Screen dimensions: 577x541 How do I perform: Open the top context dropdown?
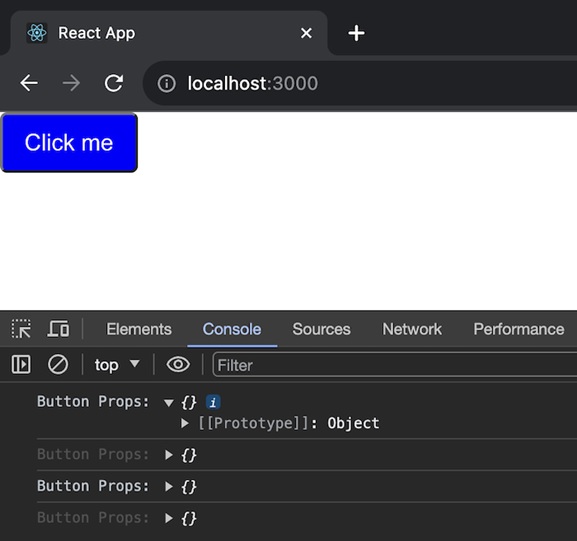[x=117, y=365]
